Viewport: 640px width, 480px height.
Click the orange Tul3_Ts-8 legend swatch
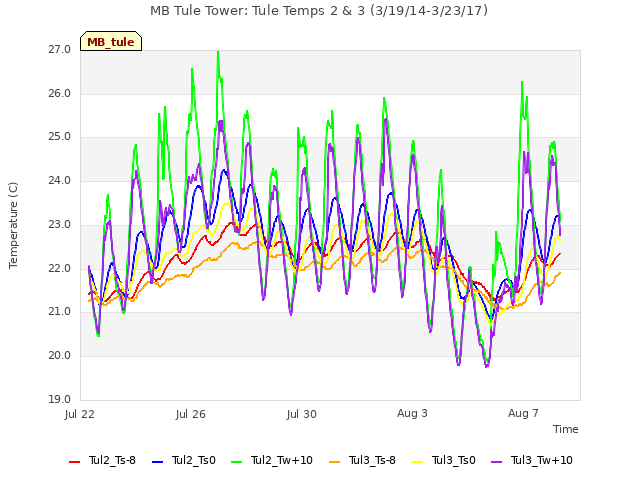tap(334, 462)
